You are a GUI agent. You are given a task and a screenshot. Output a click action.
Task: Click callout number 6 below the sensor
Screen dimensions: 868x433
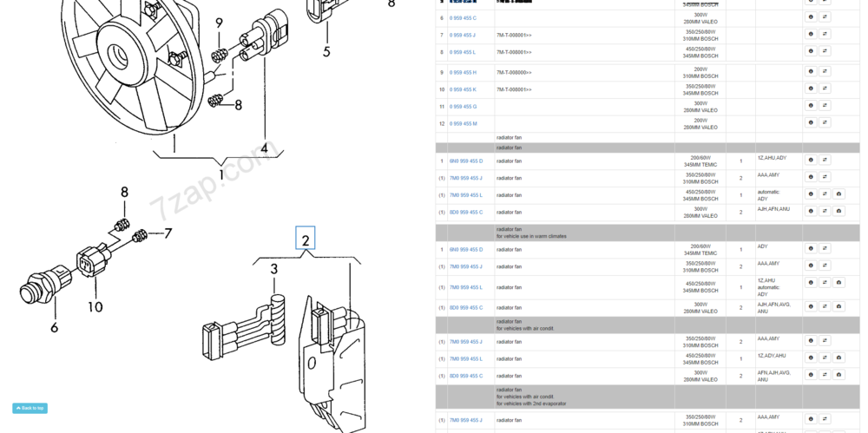[54, 327]
